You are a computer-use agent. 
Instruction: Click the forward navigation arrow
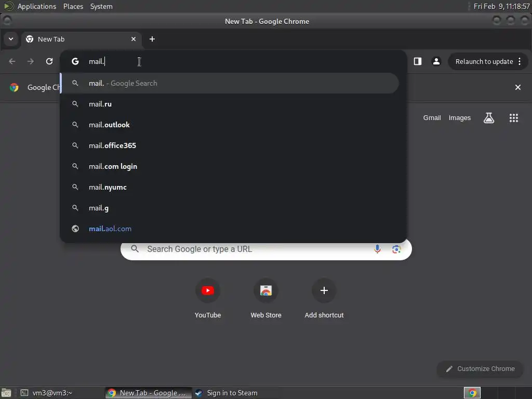[31, 61]
